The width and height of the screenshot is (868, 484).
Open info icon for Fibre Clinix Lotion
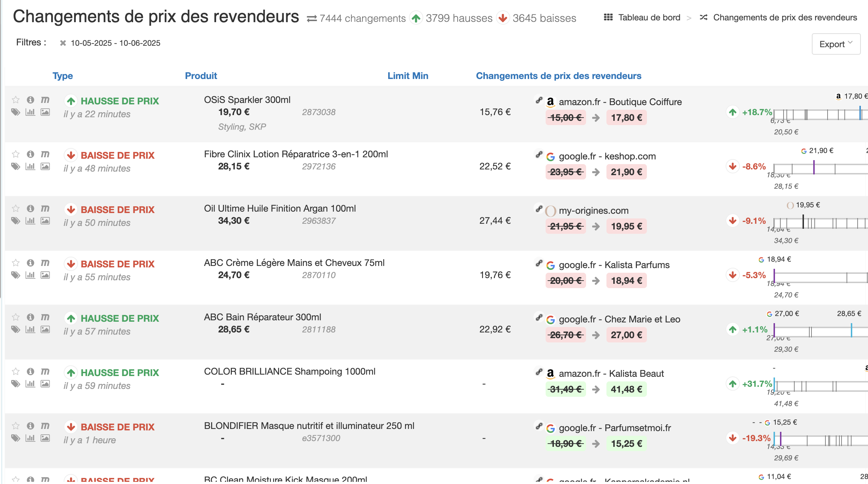click(x=30, y=154)
